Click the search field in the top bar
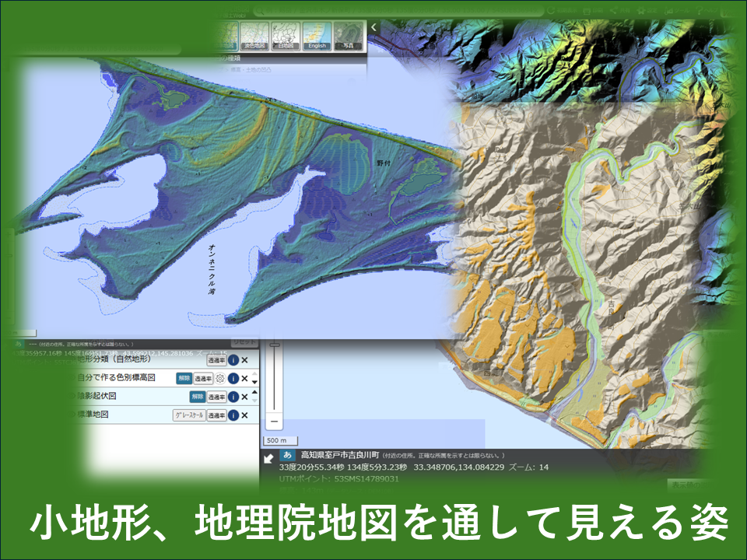Screen dimensions: 747x560 (x=399, y=10)
